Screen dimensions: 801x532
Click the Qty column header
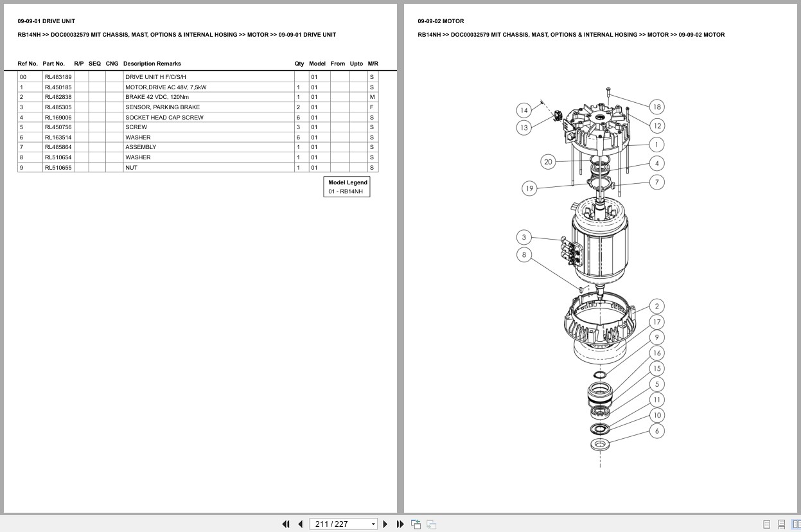tap(299, 64)
